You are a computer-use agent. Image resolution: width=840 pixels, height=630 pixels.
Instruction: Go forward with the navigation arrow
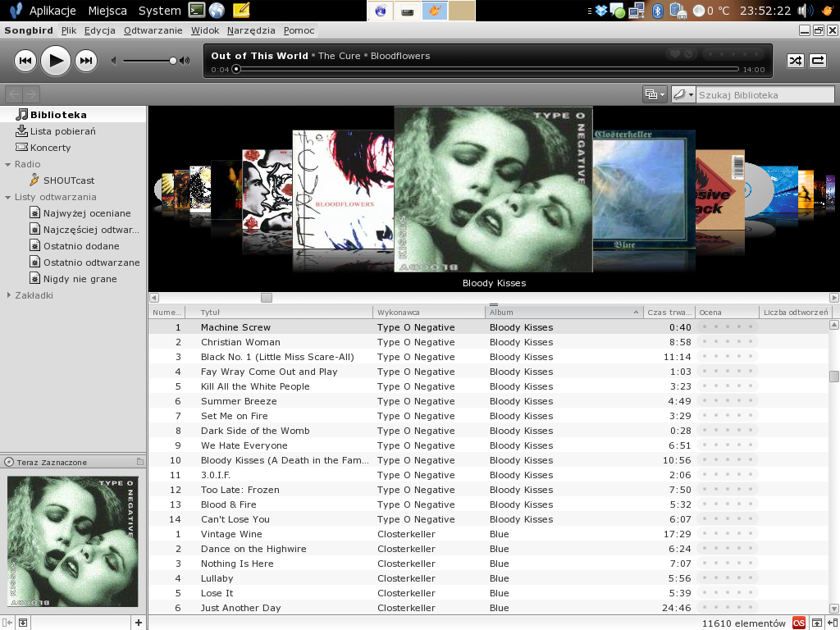pyautogui.click(x=31, y=94)
